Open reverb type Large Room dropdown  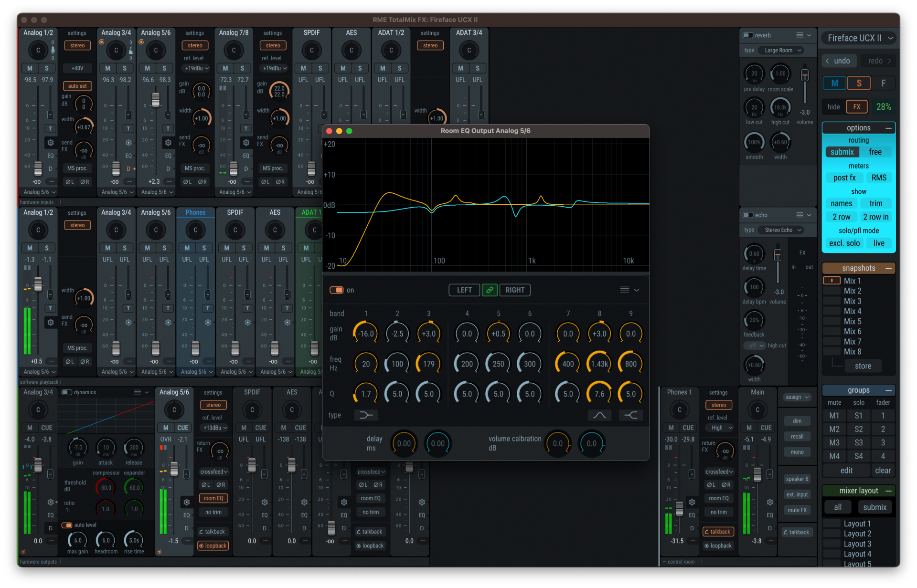pyautogui.click(x=782, y=50)
